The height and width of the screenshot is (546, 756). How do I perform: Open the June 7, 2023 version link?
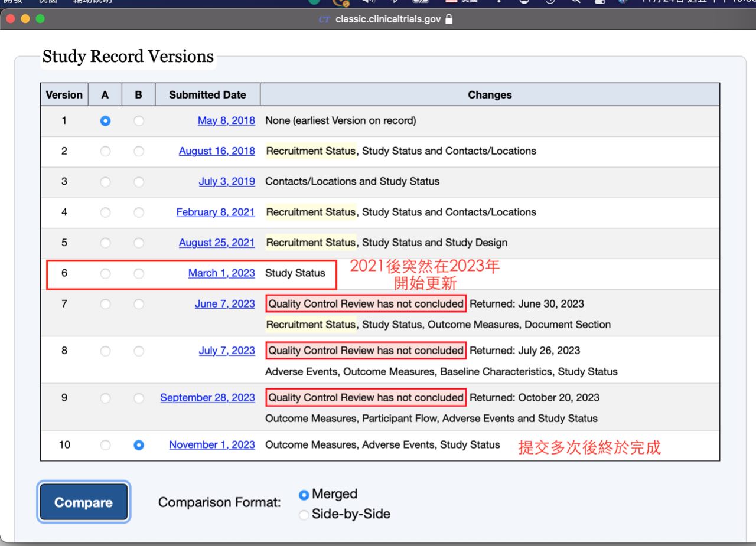[x=225, y=304]
